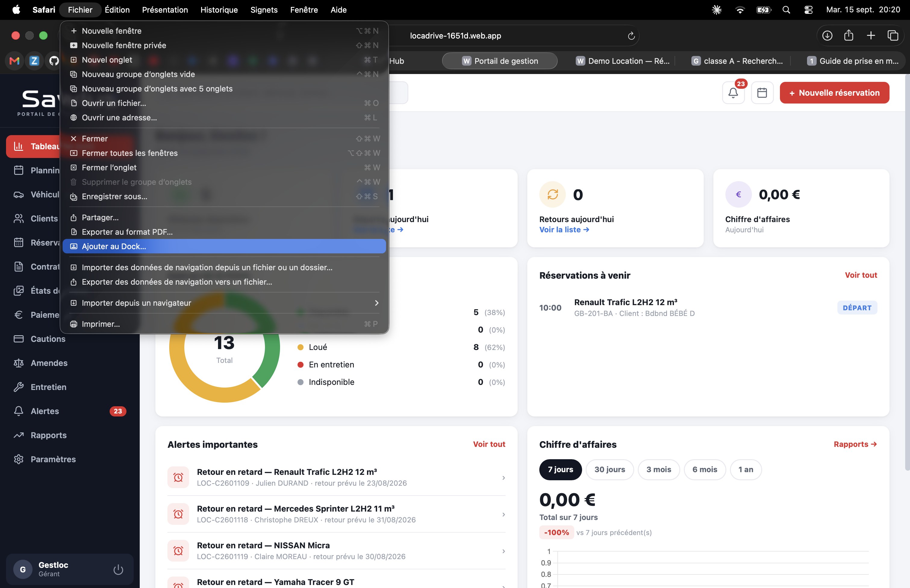Viewport: 910px width, 588px height.
Task: Open the calendar icon beside Nouvelle réservation
Action: (762, 93)
